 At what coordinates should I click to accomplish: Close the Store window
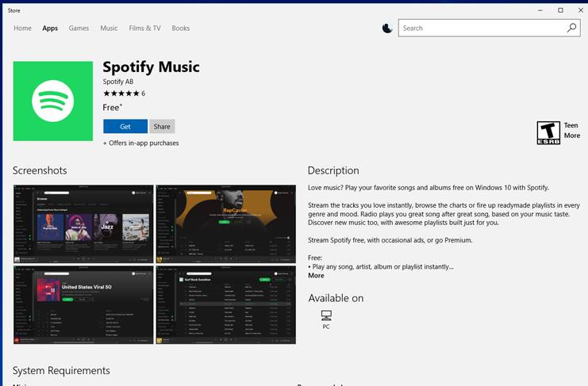pyautogui.click(x=581, y=10)
